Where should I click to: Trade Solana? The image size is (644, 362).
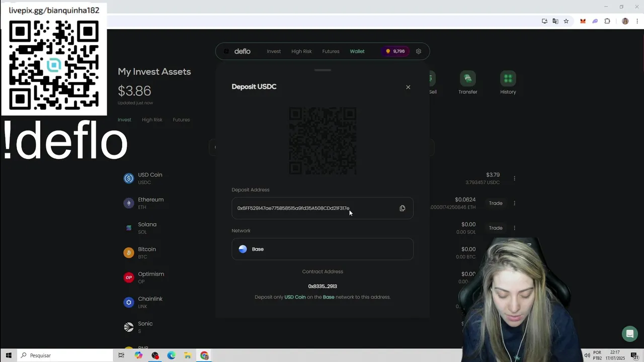point(496,228)
